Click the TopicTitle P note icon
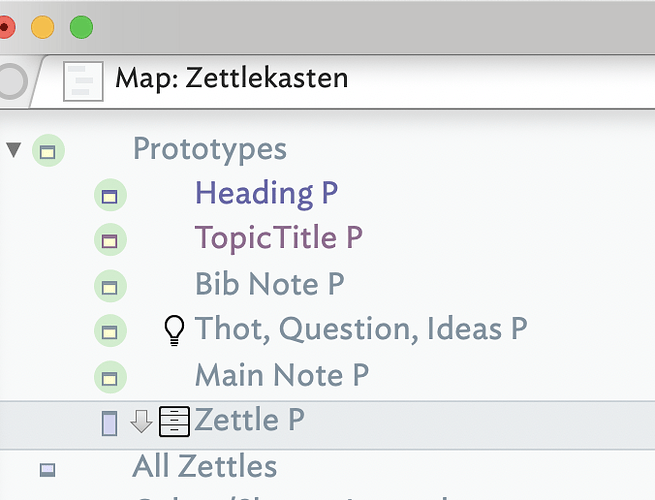The height and width of the screenshot is (500, 655). click(x=110, y=241)
